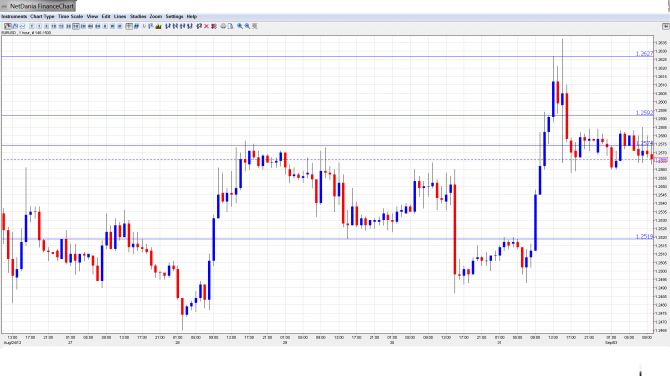Click the blue double-slash icon
Viewport: 670px width, 376px height.
pos(136,26)
